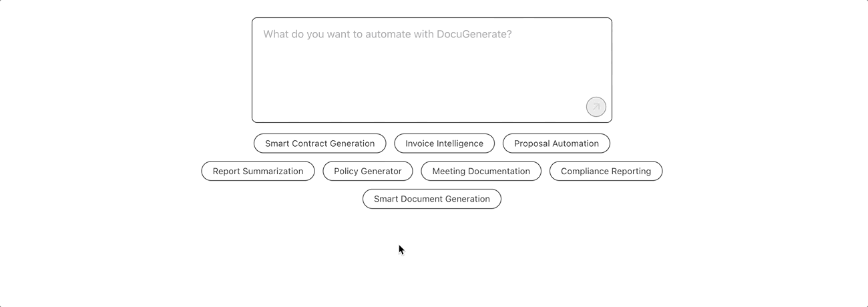Screen dimensions: 868x307
Task: Apply the Report Summarization quick prompt
Action: click(258, 172)
